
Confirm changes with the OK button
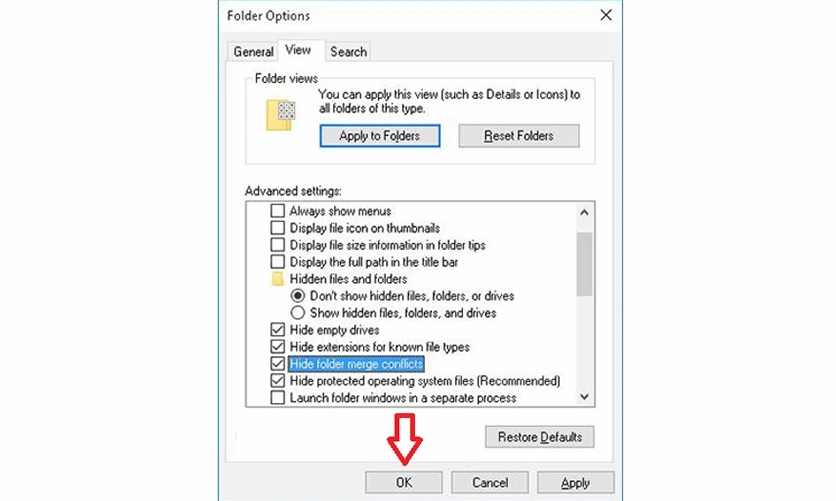point(403,482)
